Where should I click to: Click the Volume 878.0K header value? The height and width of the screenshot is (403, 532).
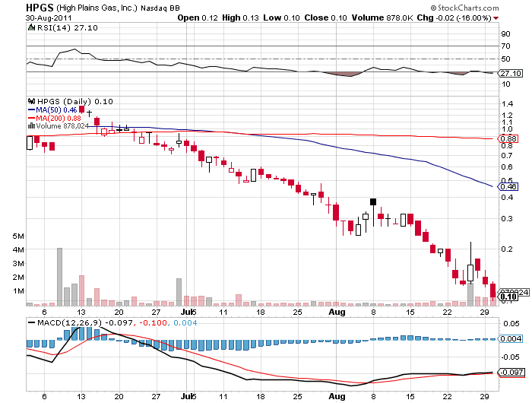click(382, 17)
